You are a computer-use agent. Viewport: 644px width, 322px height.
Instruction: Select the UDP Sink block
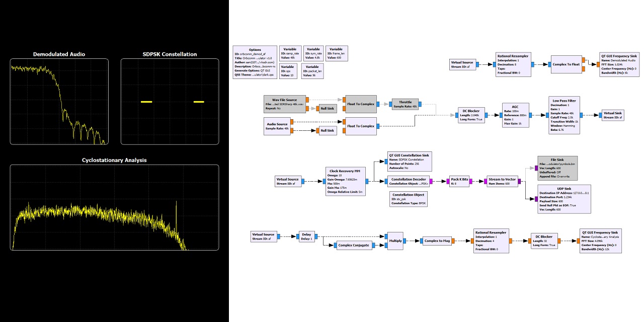point(565,199)
